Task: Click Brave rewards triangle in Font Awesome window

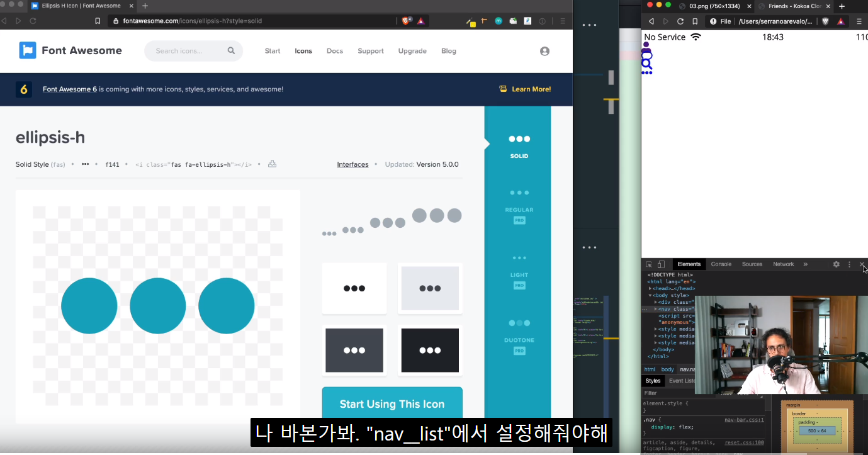Action: coord(420,21)
